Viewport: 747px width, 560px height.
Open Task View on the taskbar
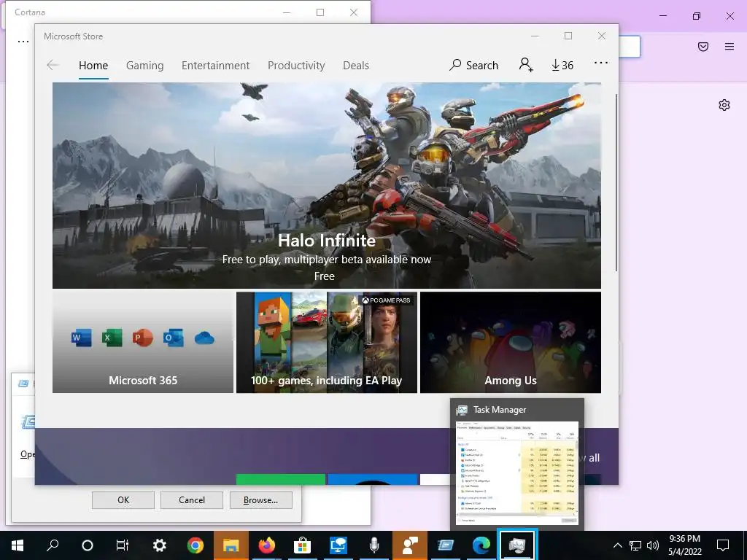point(123,545)
